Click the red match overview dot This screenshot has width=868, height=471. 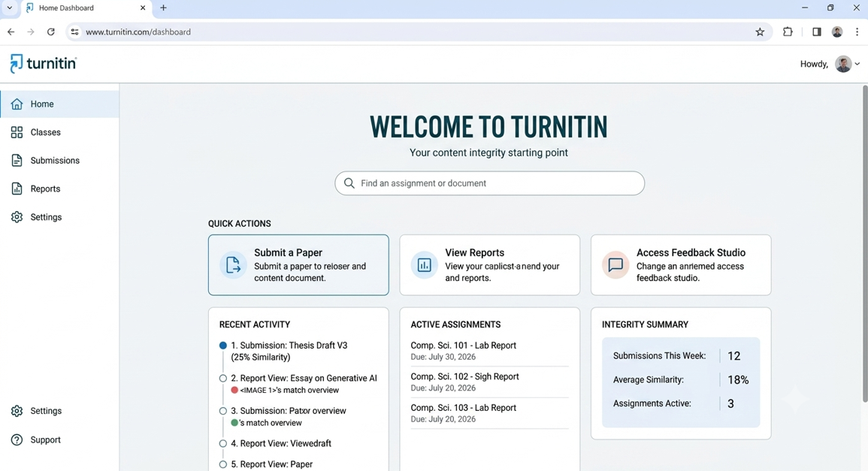(x=234, y=390)
